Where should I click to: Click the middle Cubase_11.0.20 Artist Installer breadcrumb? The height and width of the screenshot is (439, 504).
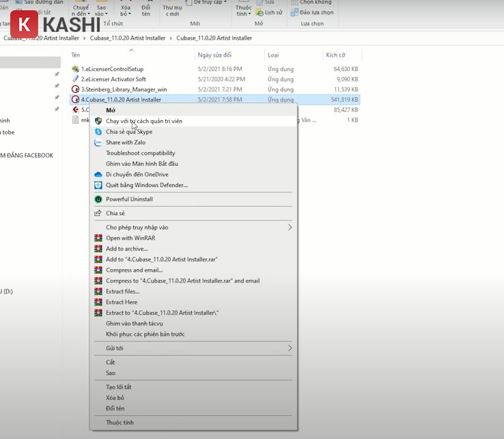click(128, 38)
